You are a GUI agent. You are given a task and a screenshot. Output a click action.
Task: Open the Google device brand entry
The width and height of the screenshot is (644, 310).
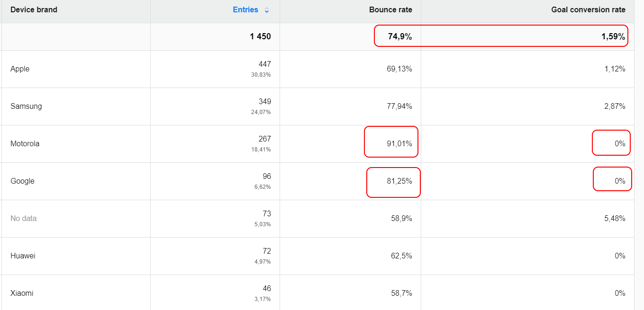(x=22, y=181)
